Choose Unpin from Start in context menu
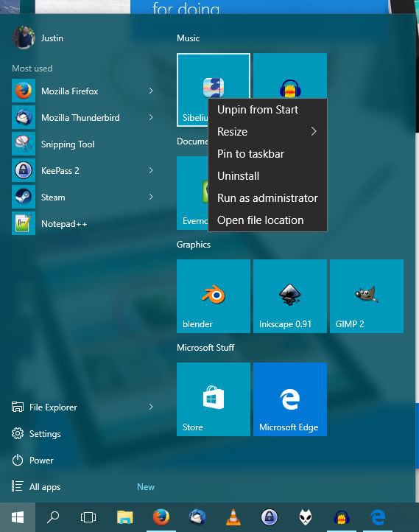 tap(267, 110)
